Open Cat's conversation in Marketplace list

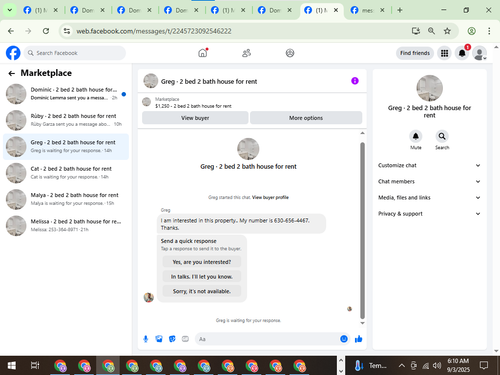[x=66, y=173]
